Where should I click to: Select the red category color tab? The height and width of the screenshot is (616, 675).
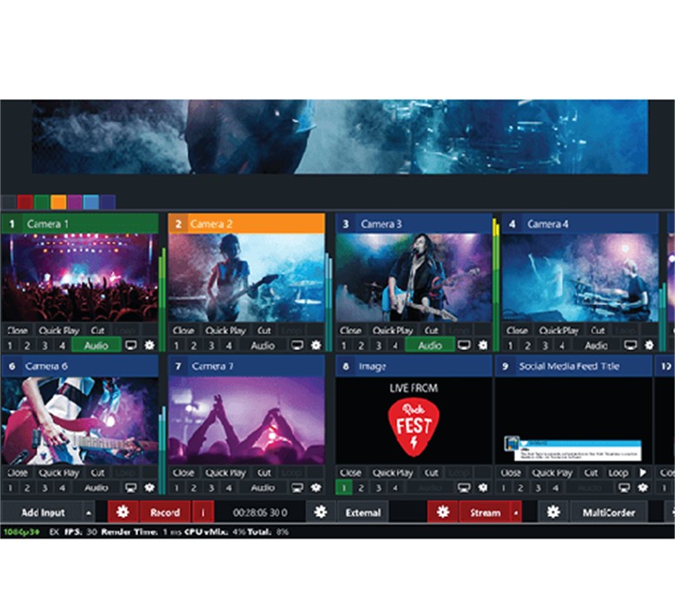(x=25, y=202)
